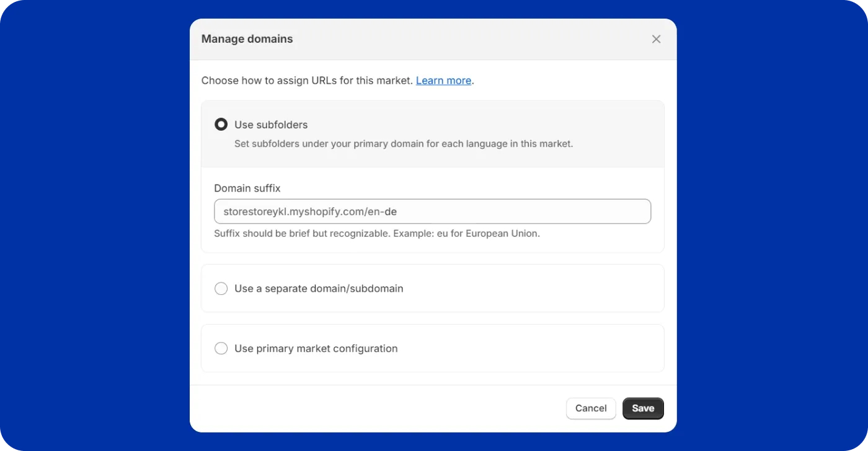868x451 pixels.
Task: Click the subfolders description sentence
Action: click(x=403, y=143)
